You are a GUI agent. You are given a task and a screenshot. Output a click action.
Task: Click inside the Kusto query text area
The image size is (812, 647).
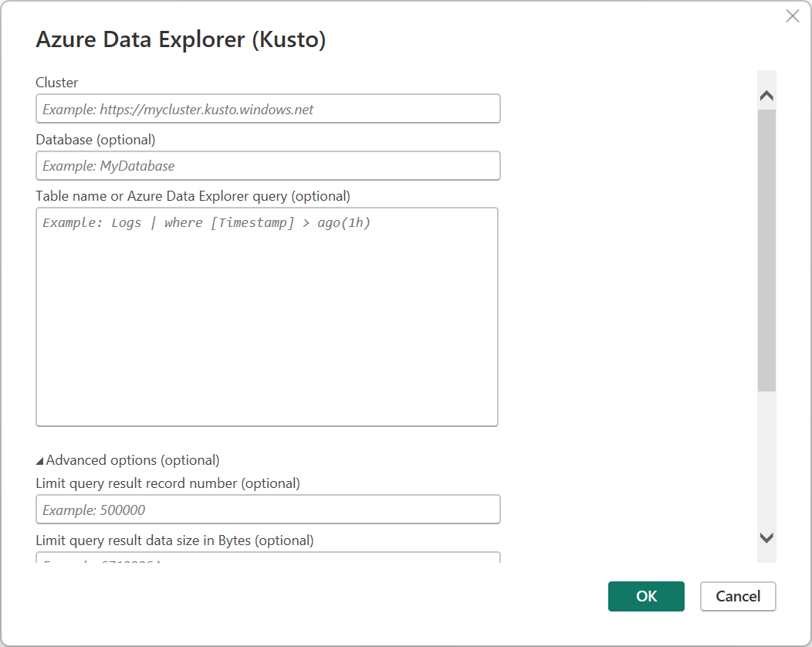tap(267, 317)
